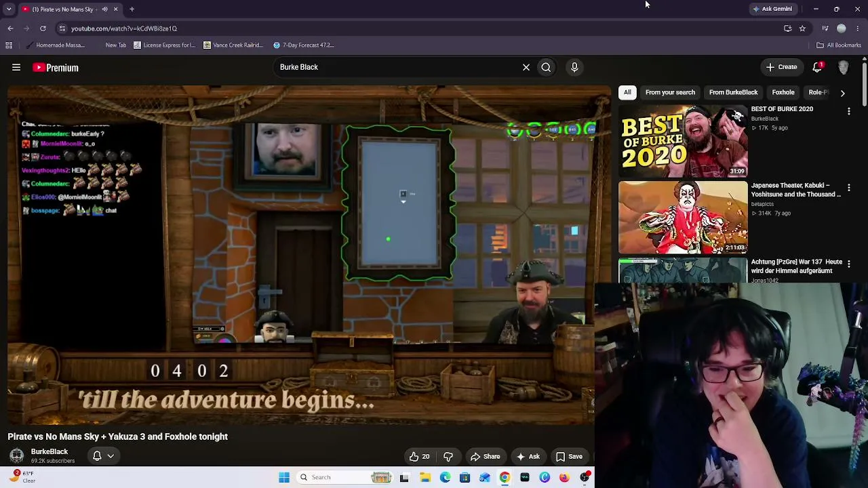Image resolution: width=868 pixels, height=488 pixels.
Task: Click the video title text below player
Action: click(x=117, y=436)
